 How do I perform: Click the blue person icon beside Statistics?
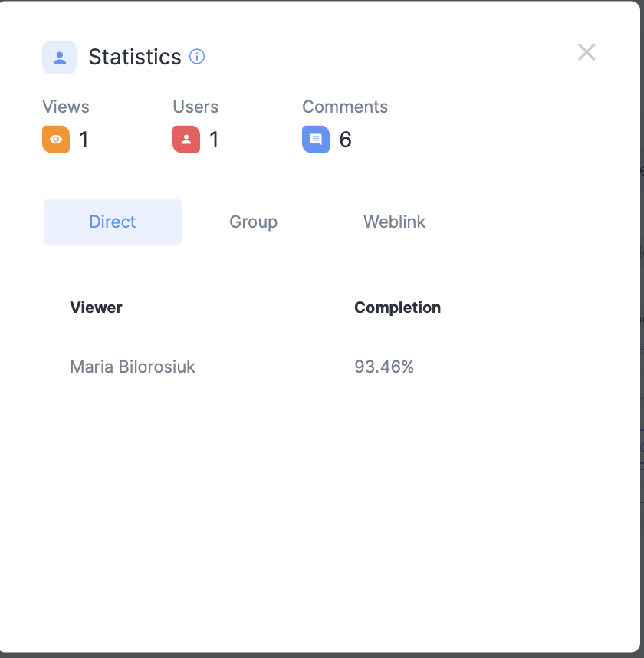point(59,58)
